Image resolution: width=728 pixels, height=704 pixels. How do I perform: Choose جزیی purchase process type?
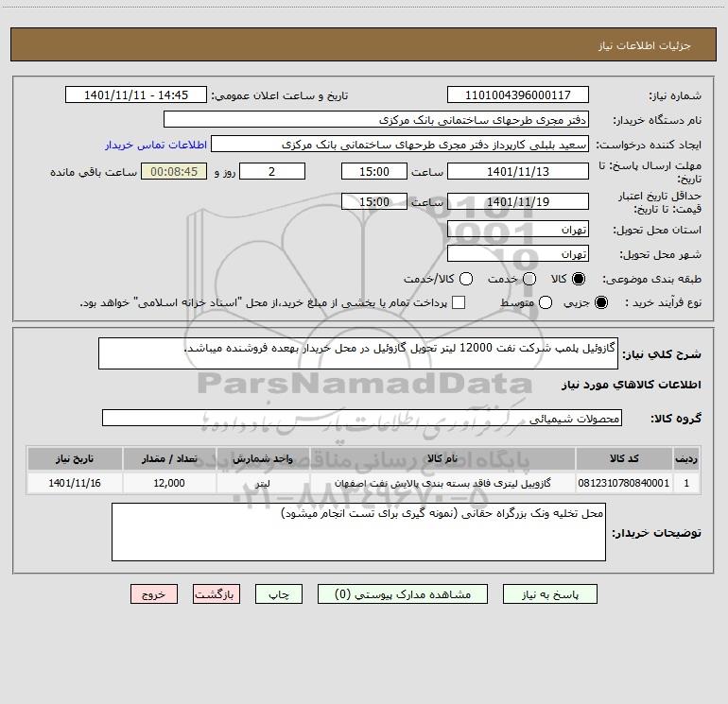click(600, 302)
